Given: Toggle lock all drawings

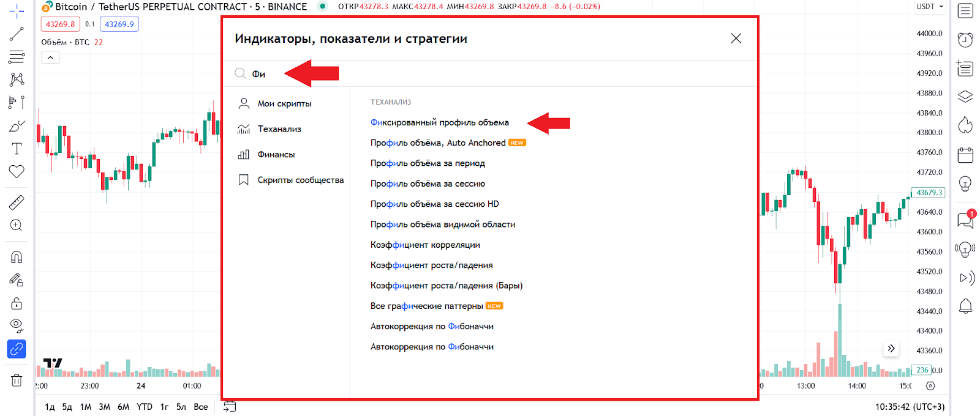Looking at the screenshot, I should pos(17,303).
